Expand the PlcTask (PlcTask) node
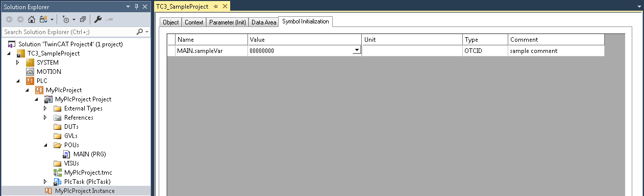This screenshot has height=196, width=644. 45,182
